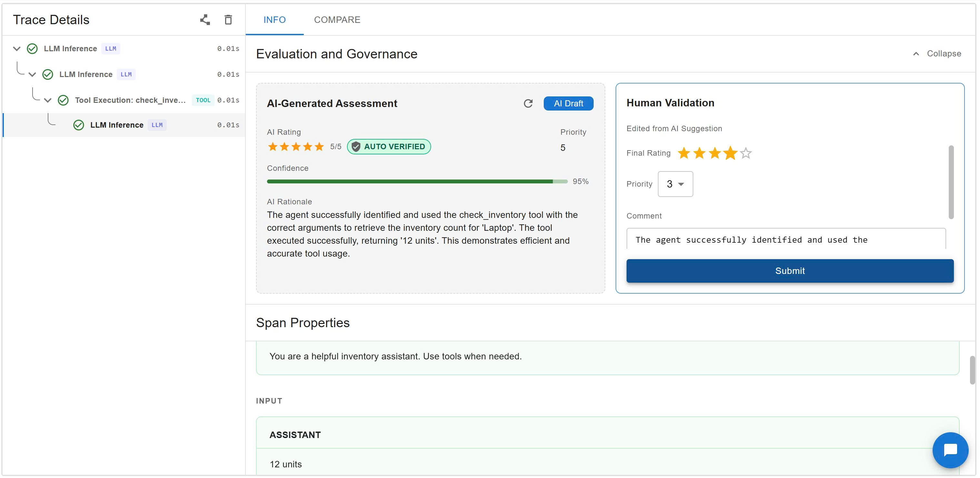
Task: Click the shield icon in the Auto Verified badge
Action: click(356, 147)
